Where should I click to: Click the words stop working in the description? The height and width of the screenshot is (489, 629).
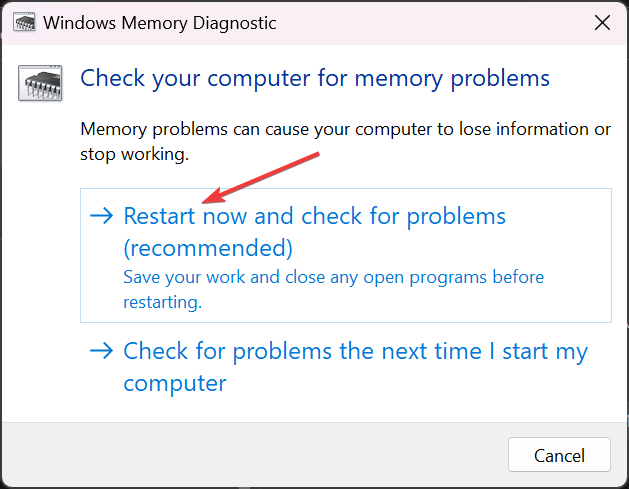coord(134,155)
